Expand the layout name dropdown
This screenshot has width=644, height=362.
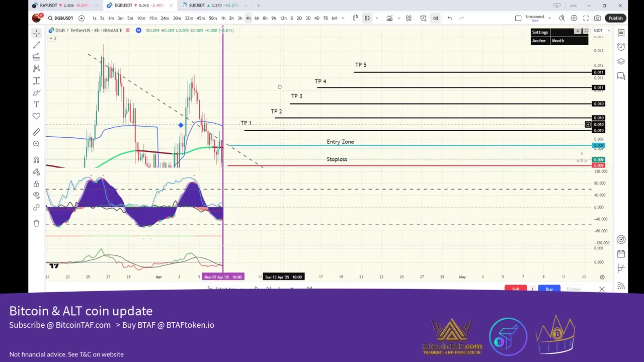coord(550,18)
